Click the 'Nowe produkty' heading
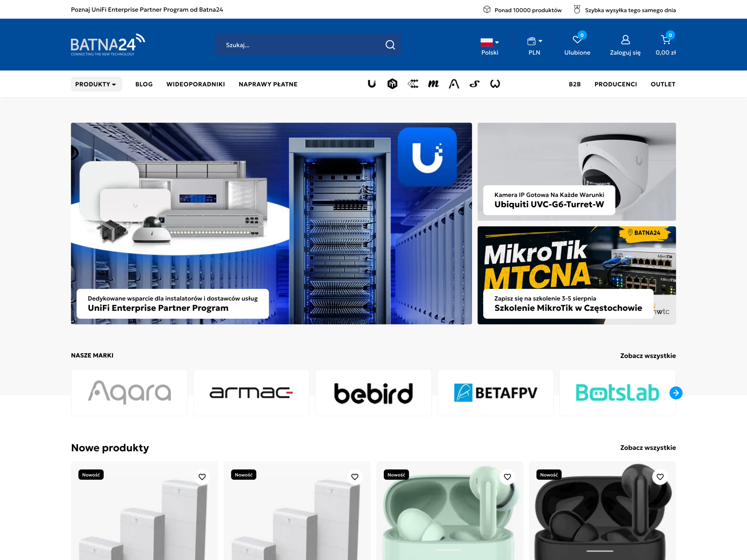747x560 pixels. 110,448
